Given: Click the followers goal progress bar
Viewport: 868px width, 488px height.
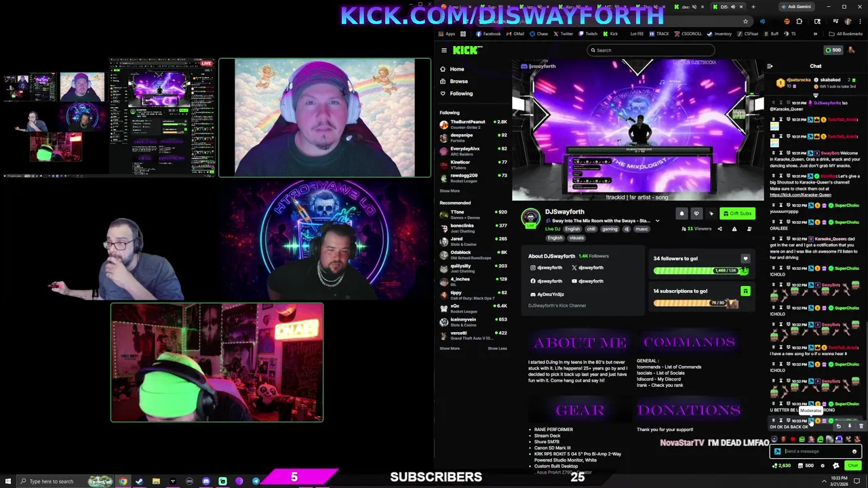Looking at the screenshot, I should tap(701, 270).
